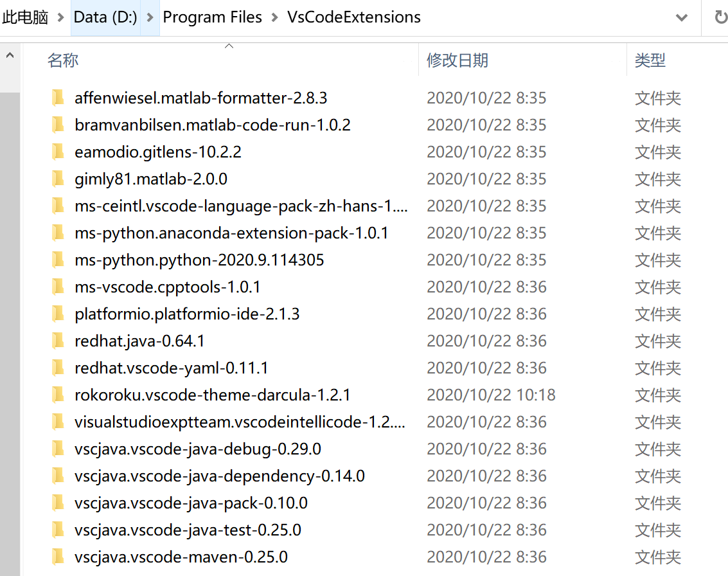Open the eamodio.gitlens-10.2.2 folder icon

click(x=58, y=152)
